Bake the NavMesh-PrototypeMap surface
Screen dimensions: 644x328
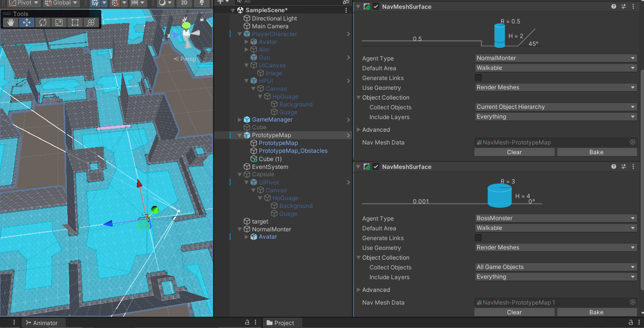pyautogui.click(x=596, y=152)
